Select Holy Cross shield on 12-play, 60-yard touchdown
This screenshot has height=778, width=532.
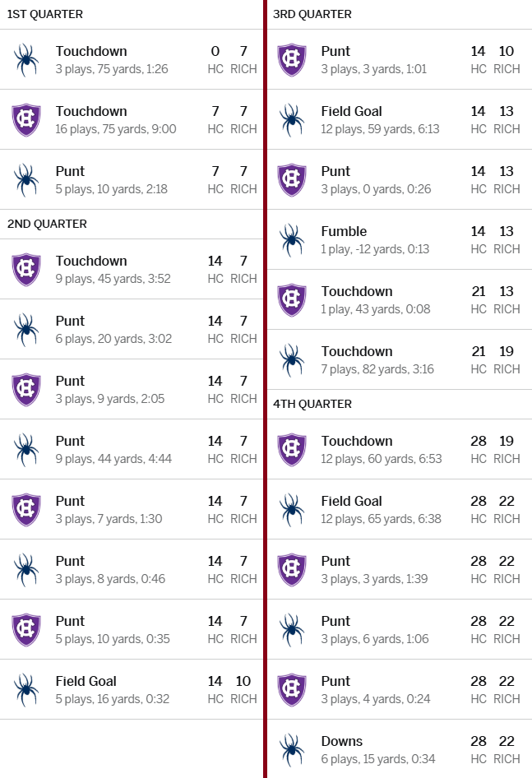click(292, 450)
